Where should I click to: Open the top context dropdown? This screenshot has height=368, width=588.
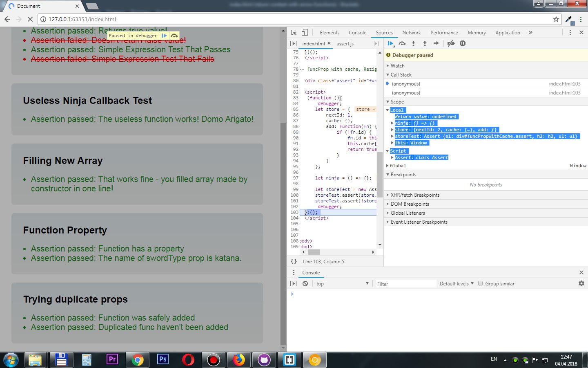tap(342, 283)
